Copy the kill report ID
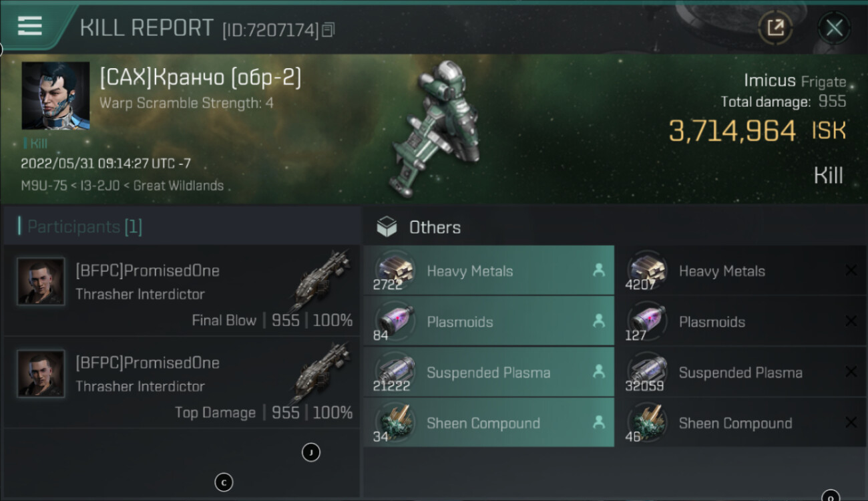This screenshot has width=868, height=501. pos(328,29)
